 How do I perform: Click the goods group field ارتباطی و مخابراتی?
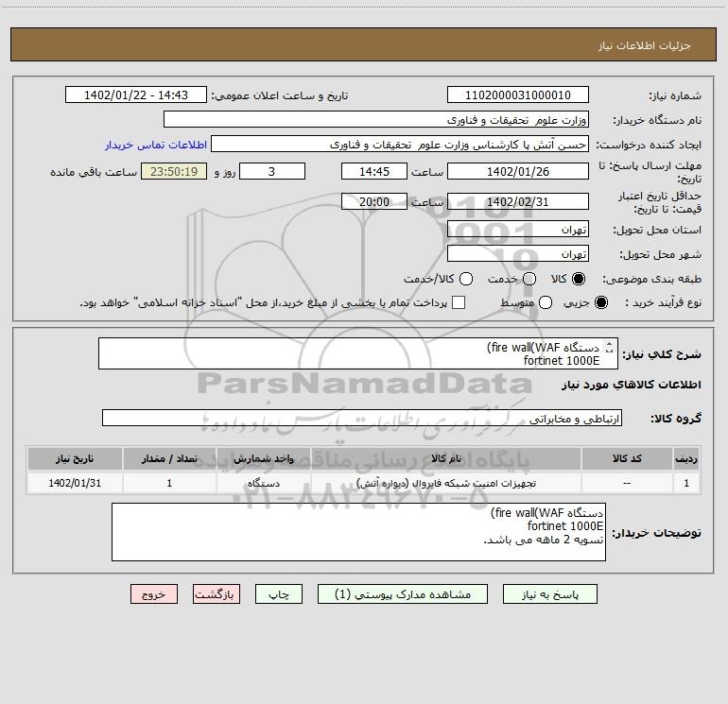click(x=362, y=418)
